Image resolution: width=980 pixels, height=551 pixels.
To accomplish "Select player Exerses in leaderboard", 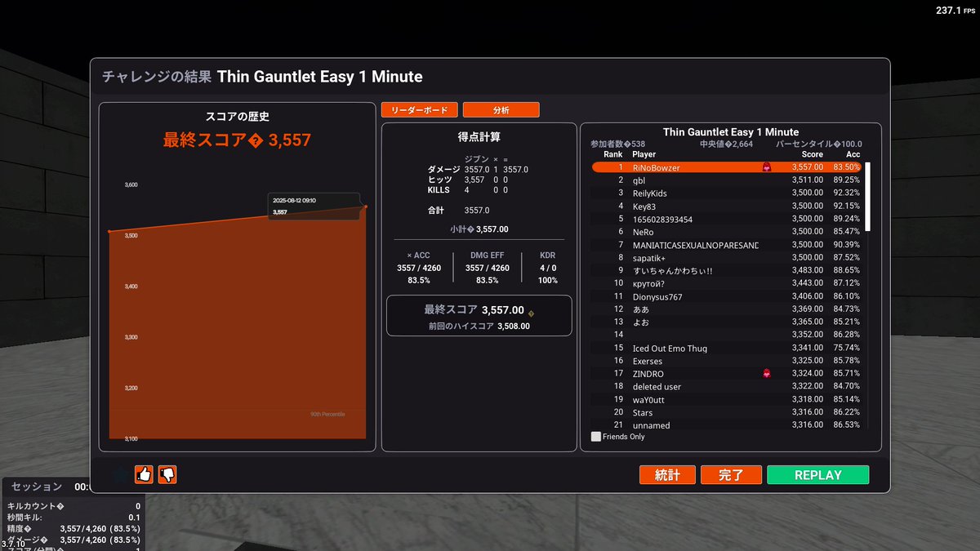I will (727, 361).
